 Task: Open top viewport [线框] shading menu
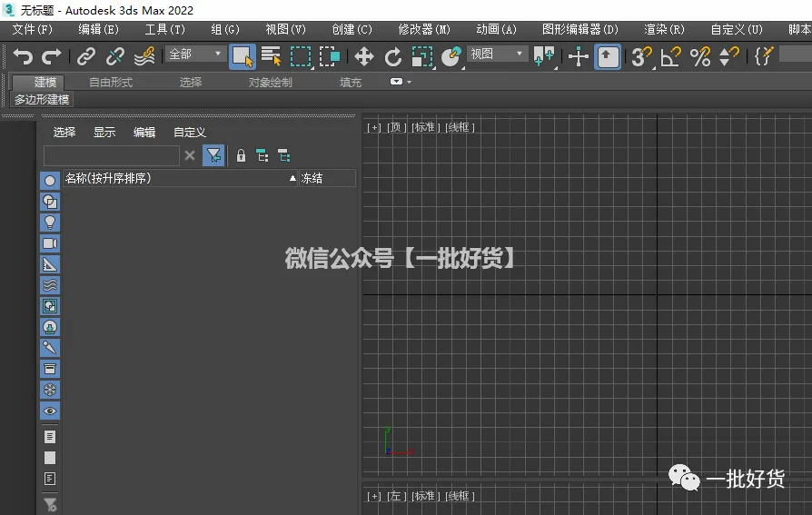460,127
